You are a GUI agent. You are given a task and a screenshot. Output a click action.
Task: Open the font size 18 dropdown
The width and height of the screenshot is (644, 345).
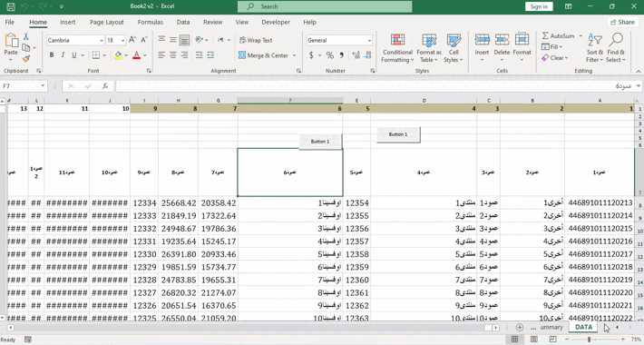122,40
